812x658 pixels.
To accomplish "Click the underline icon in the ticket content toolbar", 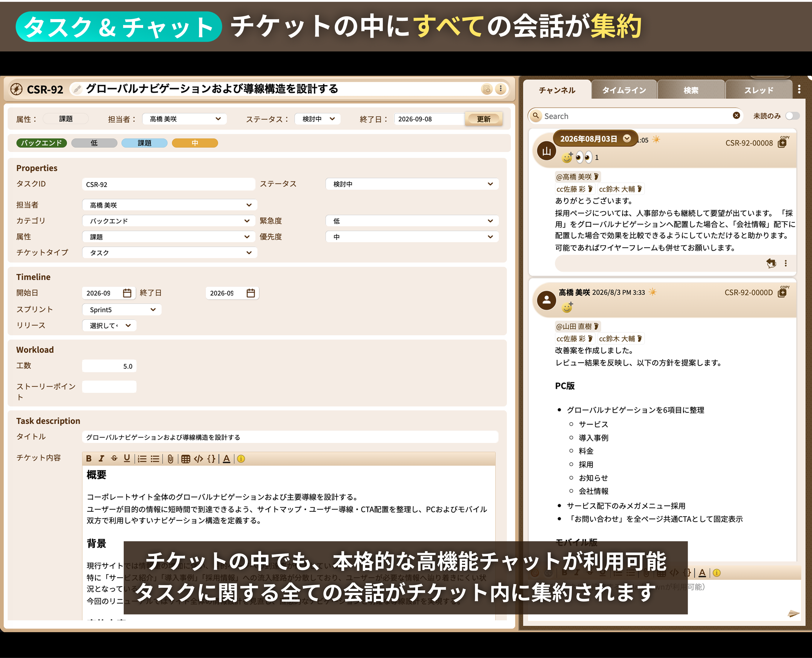I will click(127, 459).
